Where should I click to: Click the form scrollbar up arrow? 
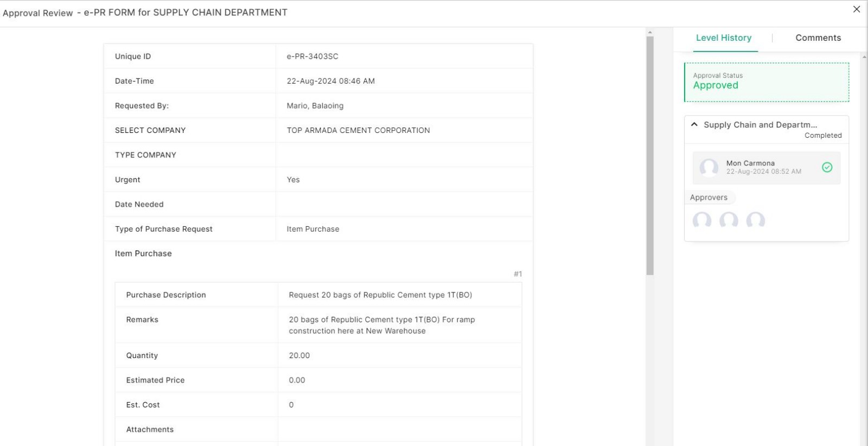(650, 33)
